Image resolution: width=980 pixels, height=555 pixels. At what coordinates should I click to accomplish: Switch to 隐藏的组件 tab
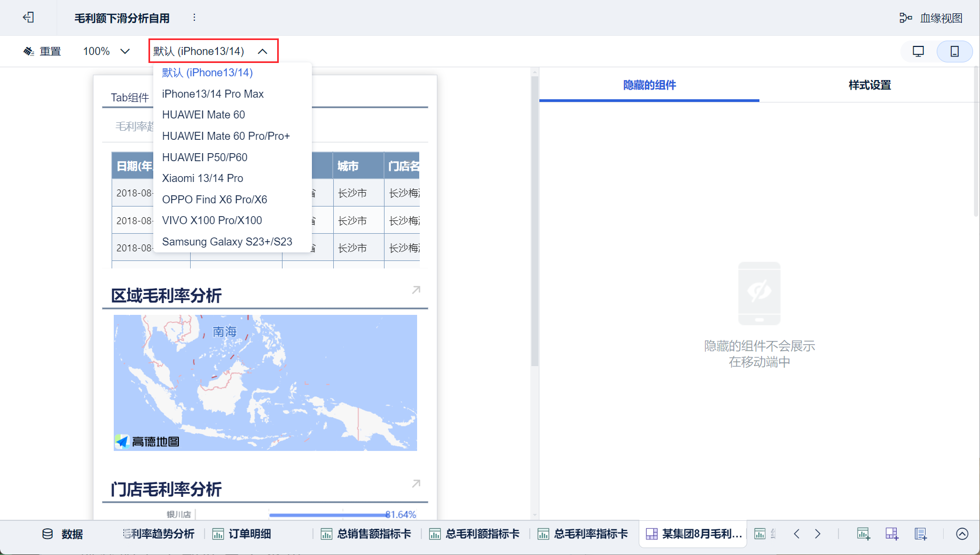(649, 85)
